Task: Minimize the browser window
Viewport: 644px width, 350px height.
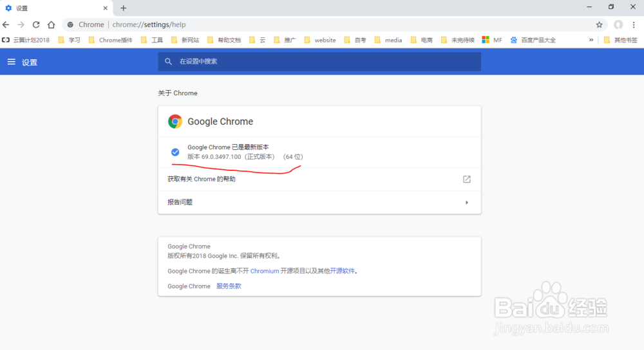Action: coord(589,6)
